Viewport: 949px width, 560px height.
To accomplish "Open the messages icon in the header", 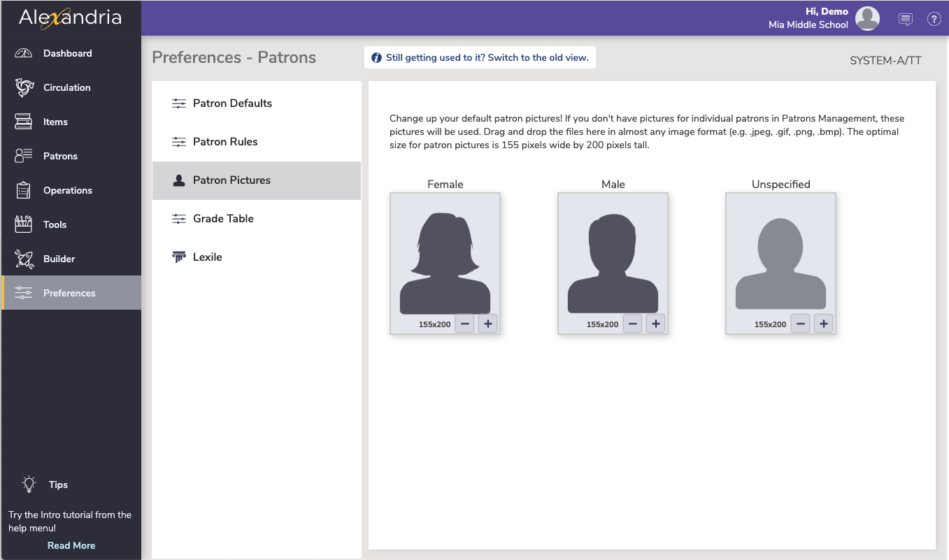I will click(x=906, y=19).
